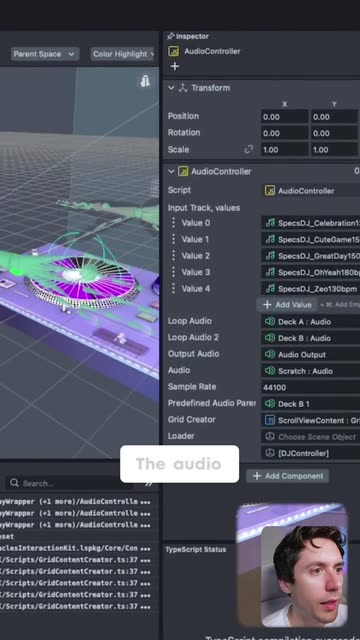360x640 pixels.
Task: Collapse the AudioController component section
Action: coord(171,171)
